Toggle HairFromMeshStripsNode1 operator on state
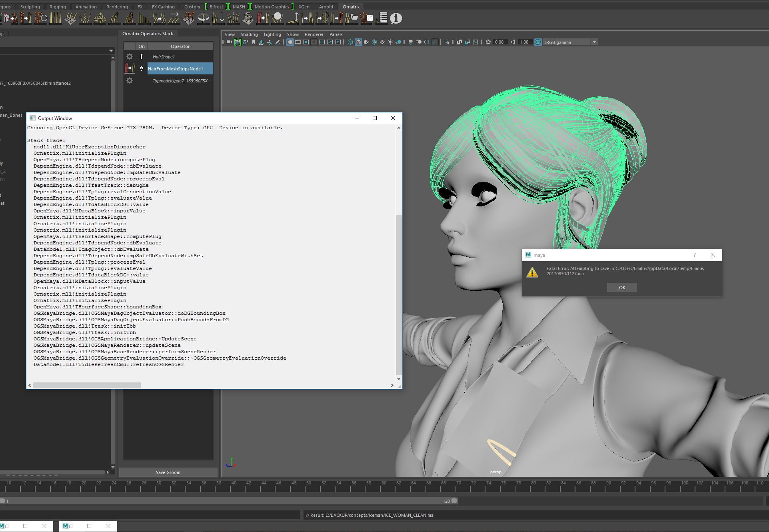This screenshot has height=532, width=769. pos(142,69)
